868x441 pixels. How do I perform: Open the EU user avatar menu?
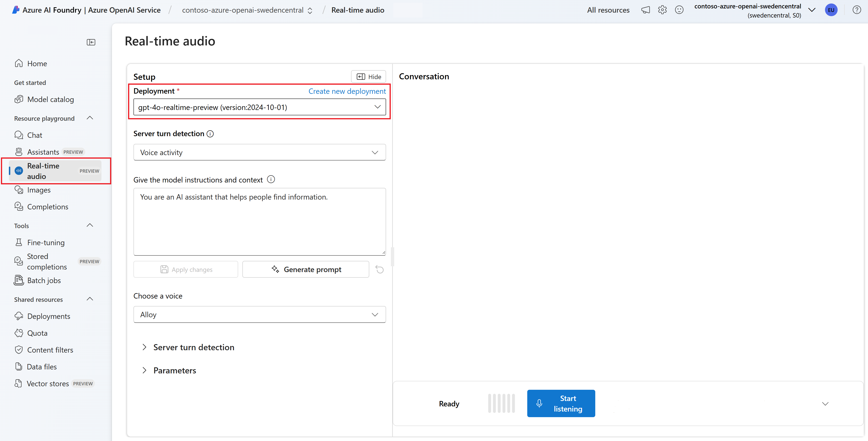[x=831, y=10]
